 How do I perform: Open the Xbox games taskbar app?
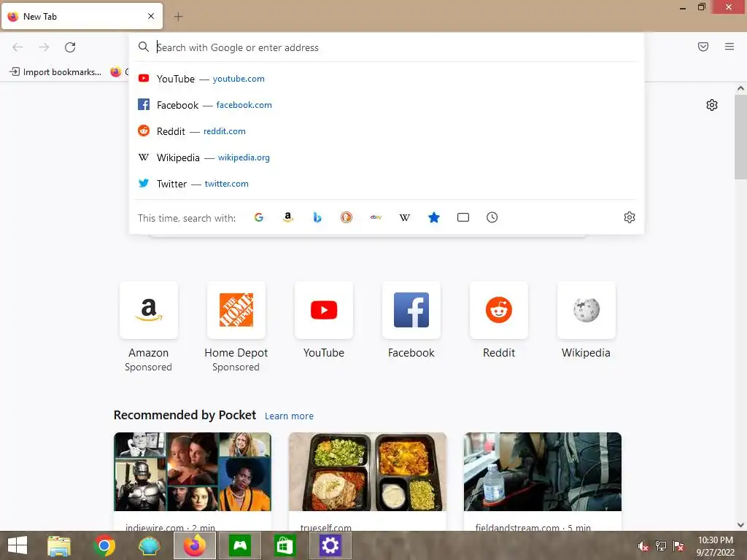(x=239, y=545)
